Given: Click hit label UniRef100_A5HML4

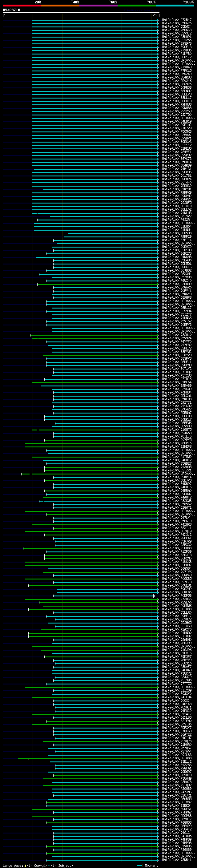Looking at the screenshot, I should (176, 162).
